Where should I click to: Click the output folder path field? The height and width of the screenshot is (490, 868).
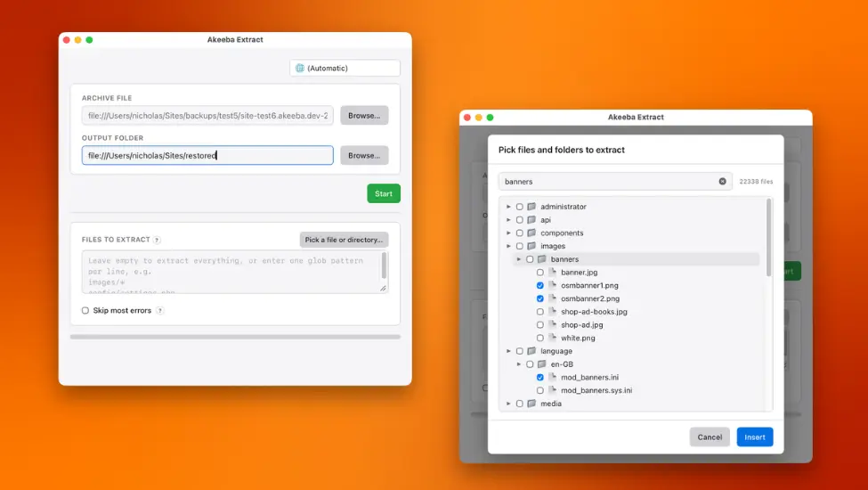click(207, 156)
